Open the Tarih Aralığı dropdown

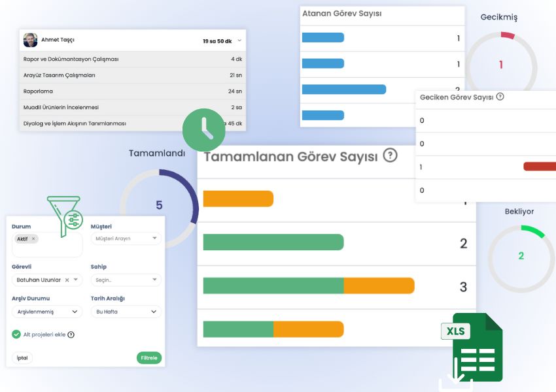coord(126,312)
